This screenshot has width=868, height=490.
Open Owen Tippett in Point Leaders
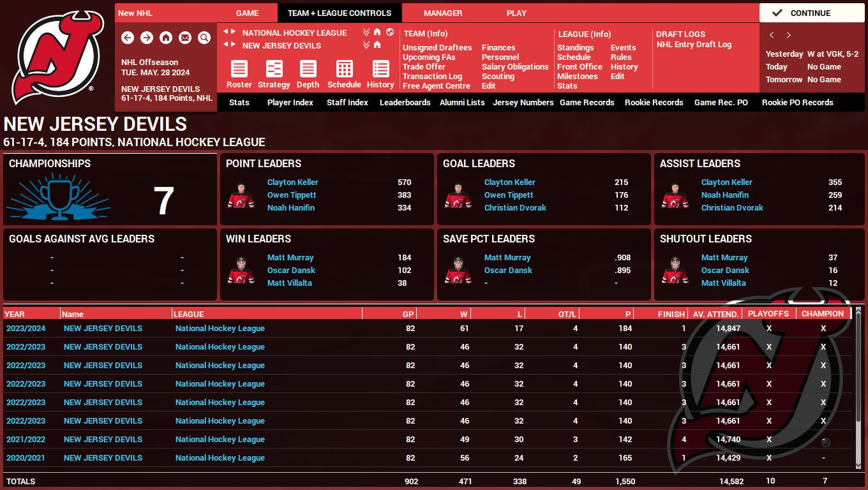tap(292, 195)
